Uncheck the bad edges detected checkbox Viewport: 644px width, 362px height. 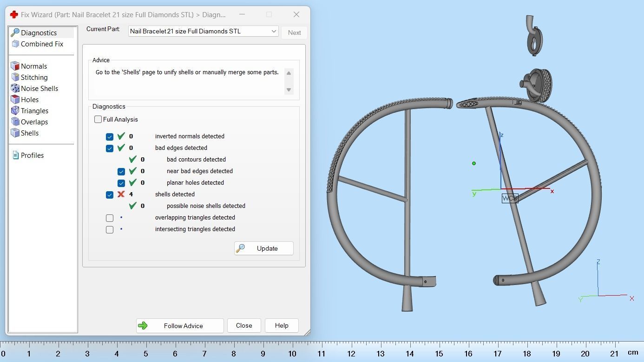[110, 148]
